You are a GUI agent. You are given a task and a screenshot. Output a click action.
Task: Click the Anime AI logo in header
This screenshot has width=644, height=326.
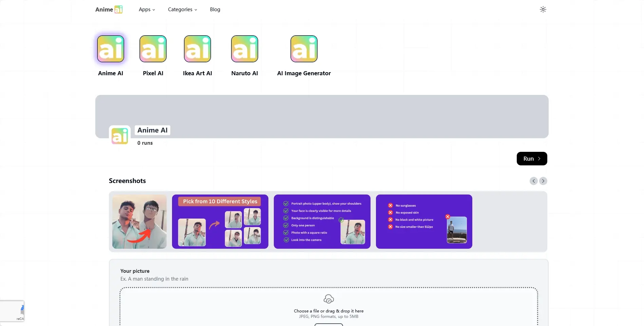coord(109,9)
